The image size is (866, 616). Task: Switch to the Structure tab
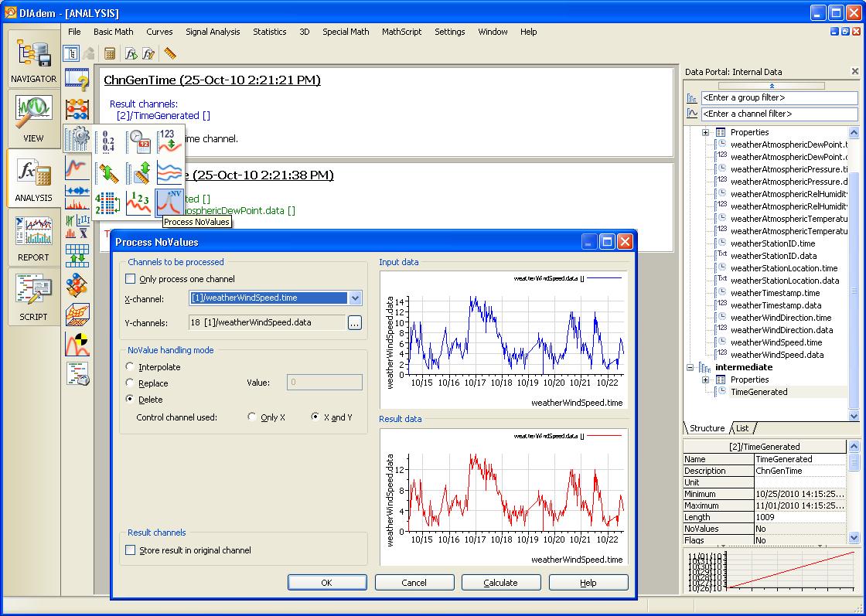point(707,428)
